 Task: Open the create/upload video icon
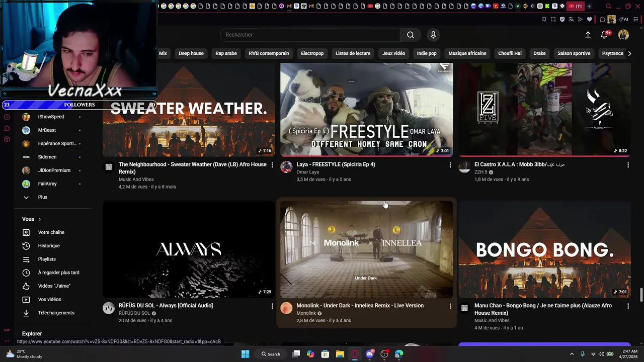point(588,35)
